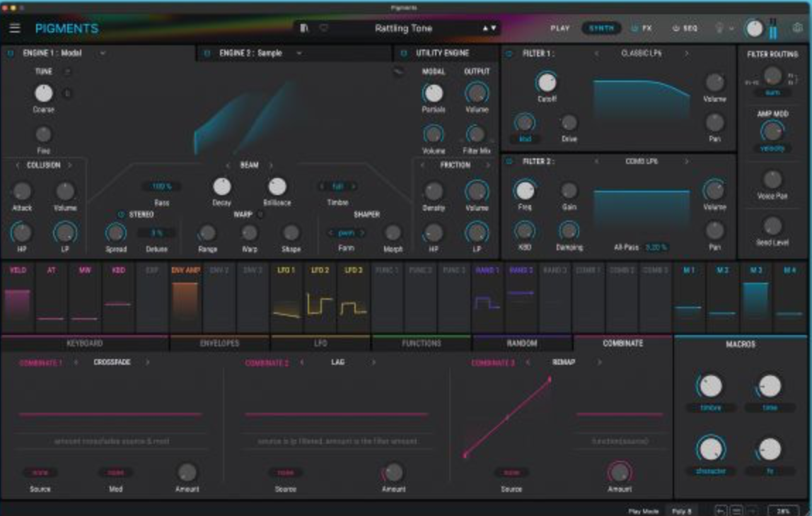Open Combinate 1 Source selector
Viewport: 812px width, 516px height.
click(x=40, y=472)
